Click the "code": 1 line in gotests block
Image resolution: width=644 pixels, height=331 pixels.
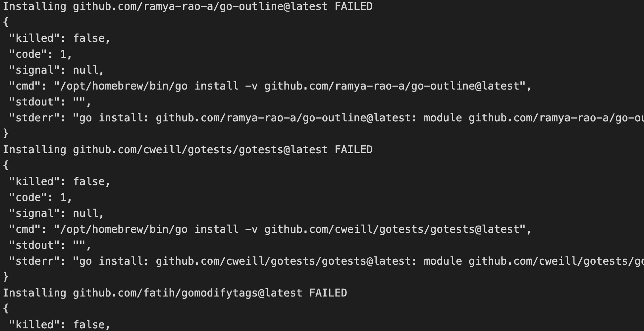pyautogui.click(x=40, y=197)
